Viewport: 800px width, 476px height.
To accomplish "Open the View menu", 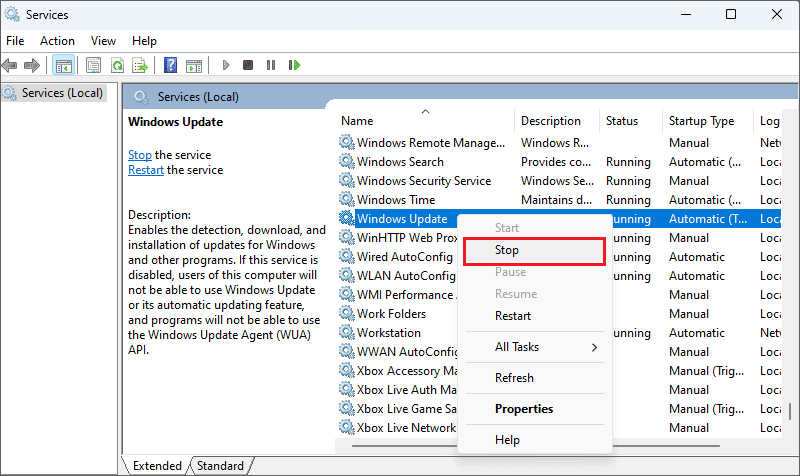I will (103, 41).
